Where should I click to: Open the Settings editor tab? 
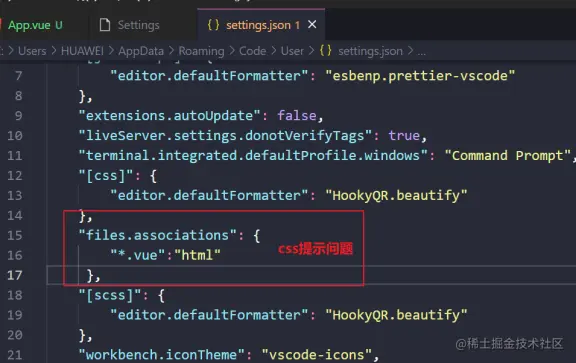pos(138,25)
